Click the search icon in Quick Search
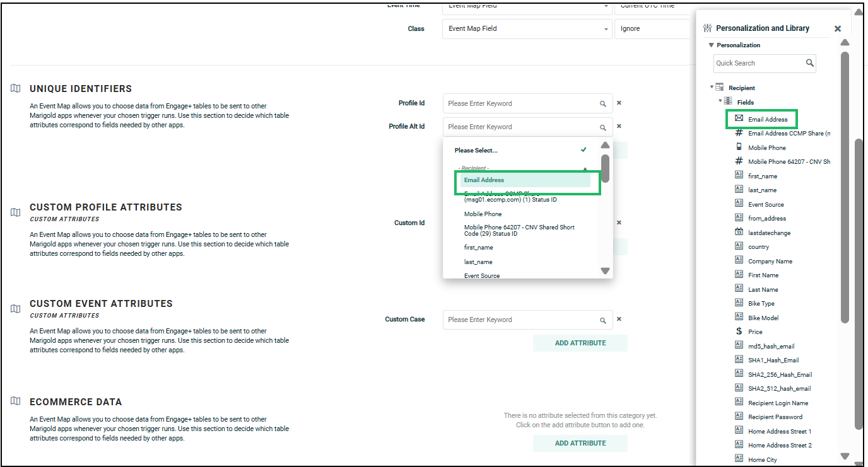Viewport: 868px width, 467px height. (x=809, y=63)
